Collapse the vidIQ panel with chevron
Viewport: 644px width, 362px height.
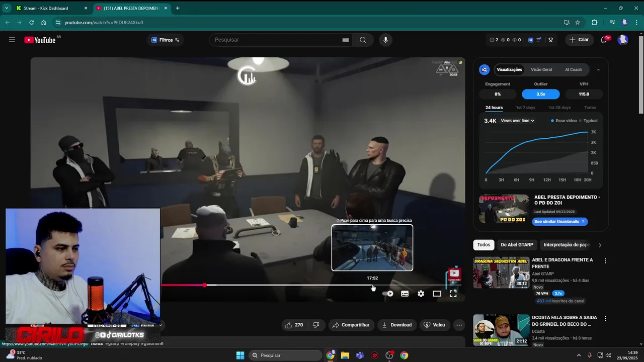pyautogui.click(x=598, y=69)
